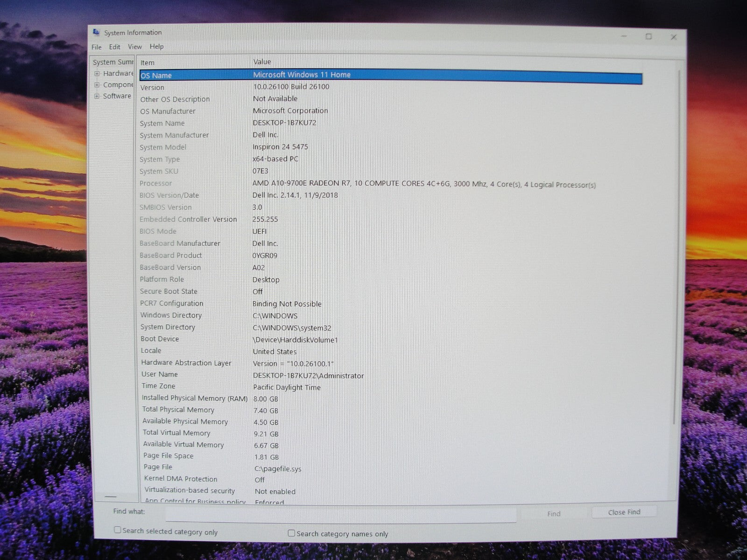Screen dimensions: 747x560
Task: Expand the Hardware Resources node
Action: click(x=97, y=74)
